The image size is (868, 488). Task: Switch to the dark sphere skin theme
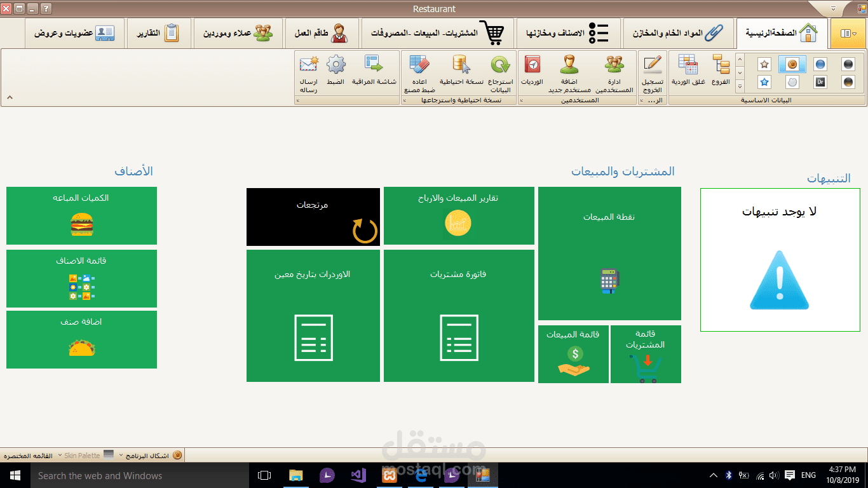847,64
